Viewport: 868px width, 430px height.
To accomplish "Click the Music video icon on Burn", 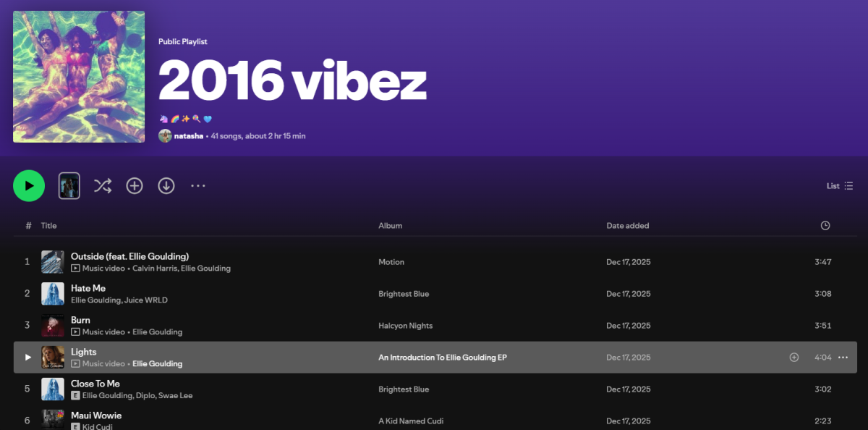I will (x=75, y=332).
